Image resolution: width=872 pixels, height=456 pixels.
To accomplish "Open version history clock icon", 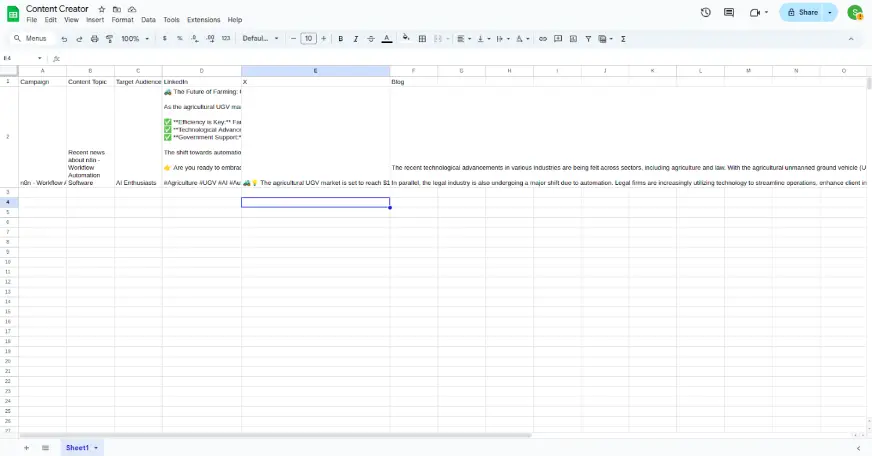I will 705,12.
